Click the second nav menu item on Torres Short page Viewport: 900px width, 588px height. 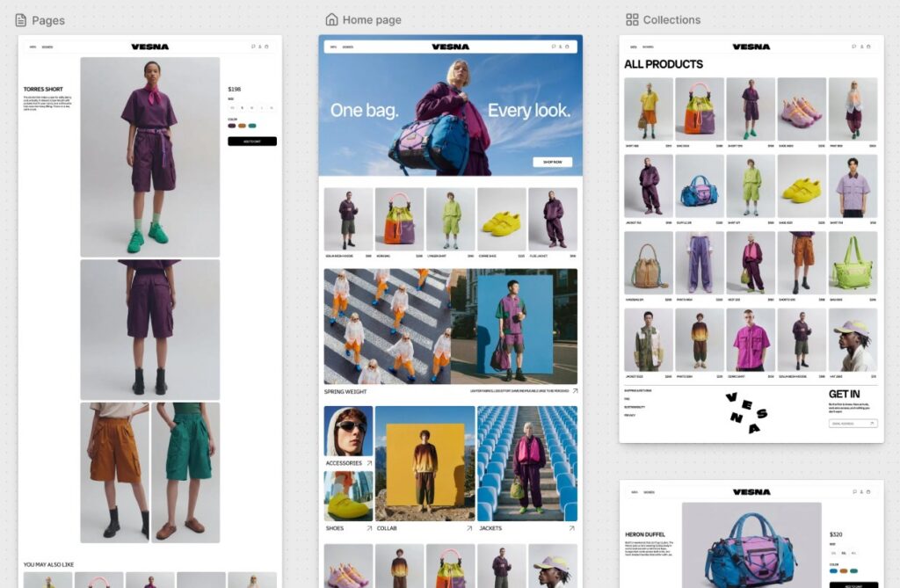(x=47, y=47)
